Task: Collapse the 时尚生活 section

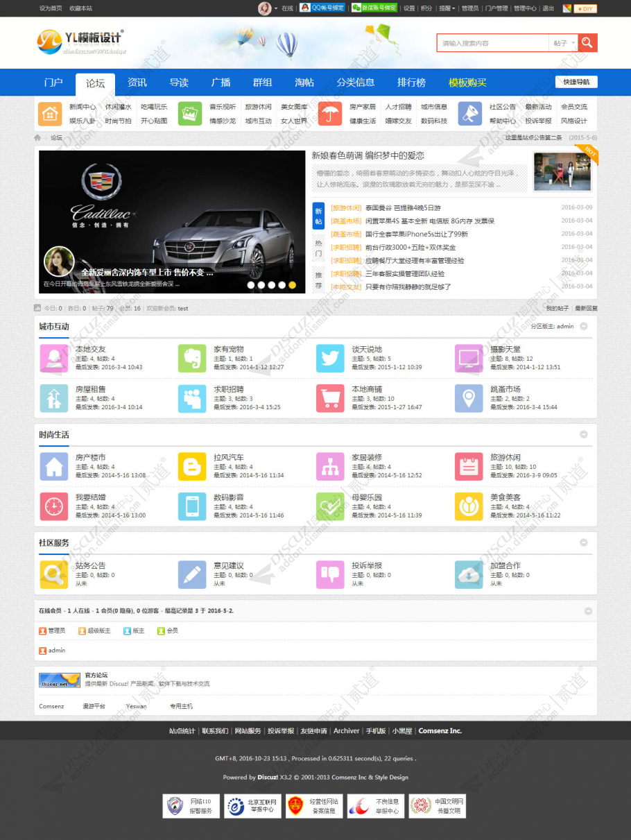Action: 584,434
